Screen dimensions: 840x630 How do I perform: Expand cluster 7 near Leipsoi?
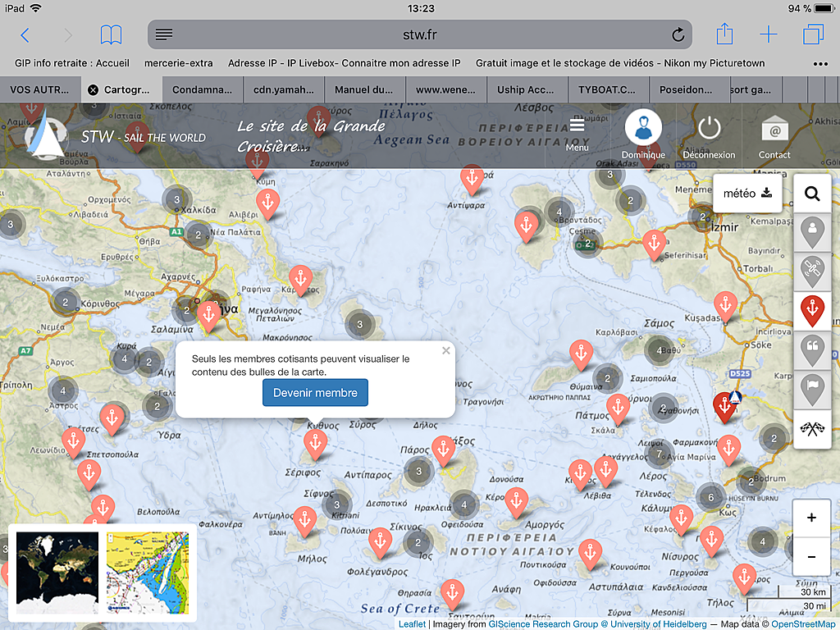(659, 454)
